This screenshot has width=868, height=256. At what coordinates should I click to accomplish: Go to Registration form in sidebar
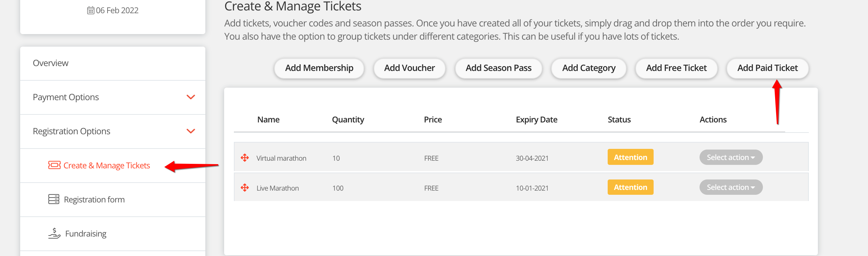coord(94,200)
